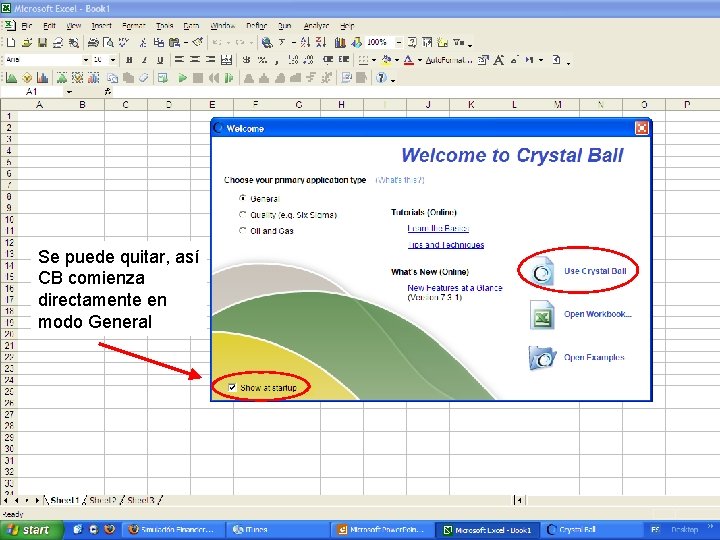Open the Analyze menu
The height and width of the screenshot is (540, 720).
point(316,26)
